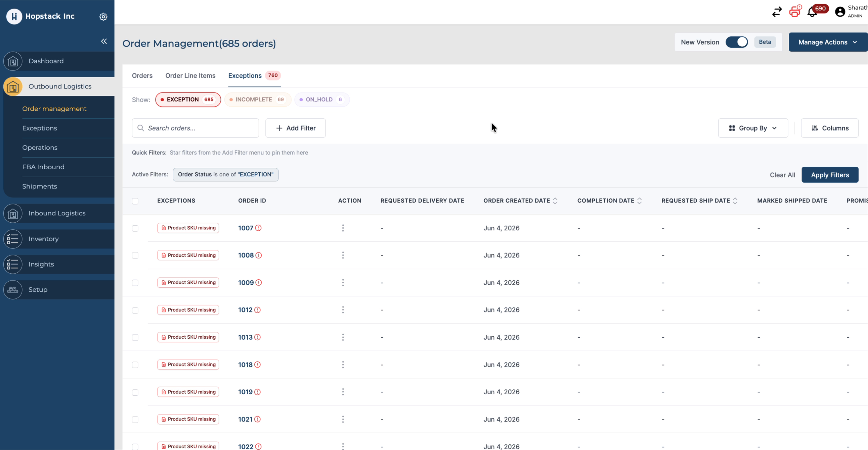Check the box for order 1009
868x450 pixels.
pos(135,283)
